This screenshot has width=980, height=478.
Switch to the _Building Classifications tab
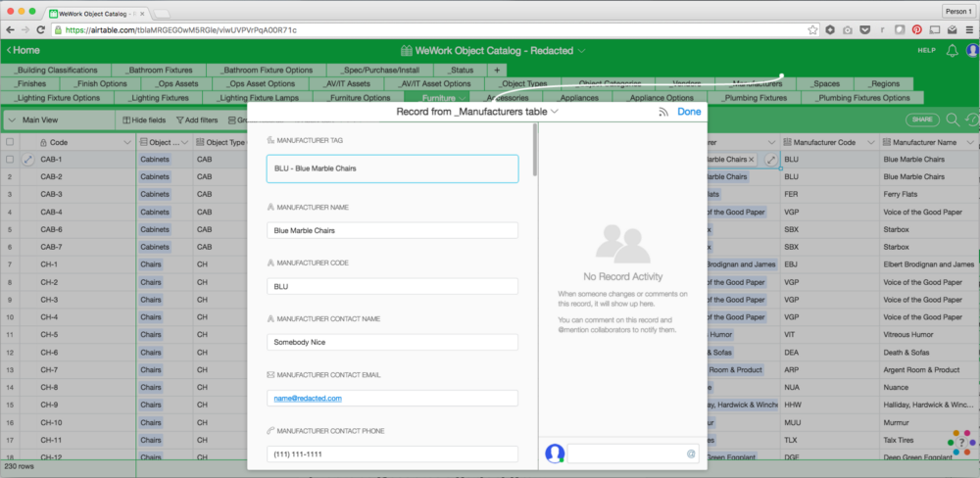coord(56,70)
